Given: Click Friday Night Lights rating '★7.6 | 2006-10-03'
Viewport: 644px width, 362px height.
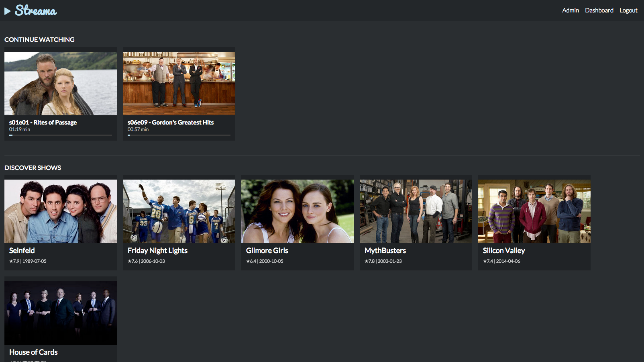Looking at the screenshot, I should coord(146,261).
